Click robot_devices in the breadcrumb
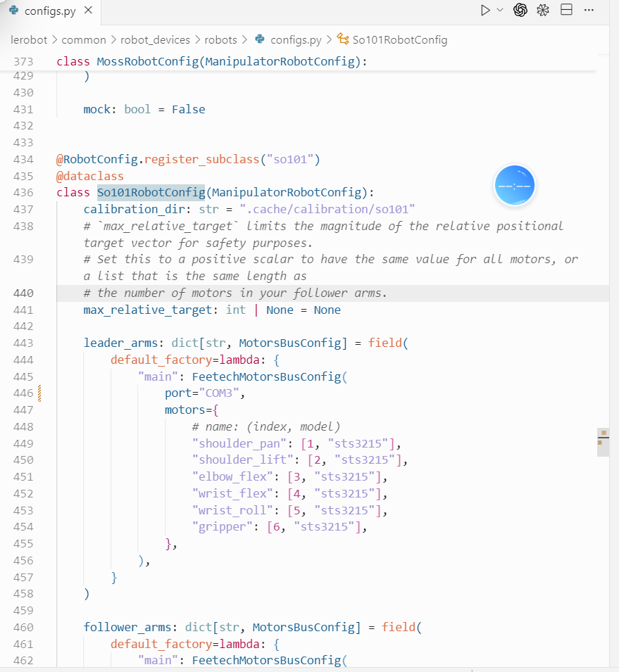The height and width of the screenshot is (672, 619). point(155,40)
